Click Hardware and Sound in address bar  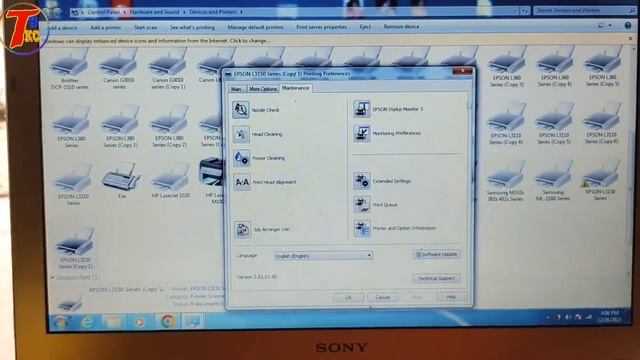pyautogui.click(x=155, y=12)
